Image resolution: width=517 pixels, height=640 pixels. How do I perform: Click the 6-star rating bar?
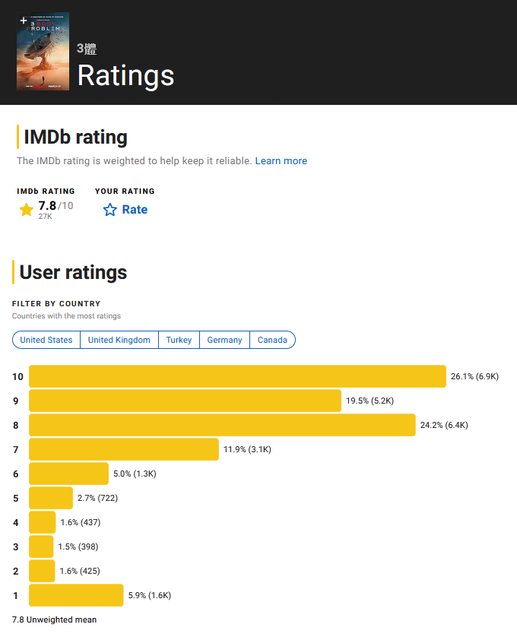point(69,473)
